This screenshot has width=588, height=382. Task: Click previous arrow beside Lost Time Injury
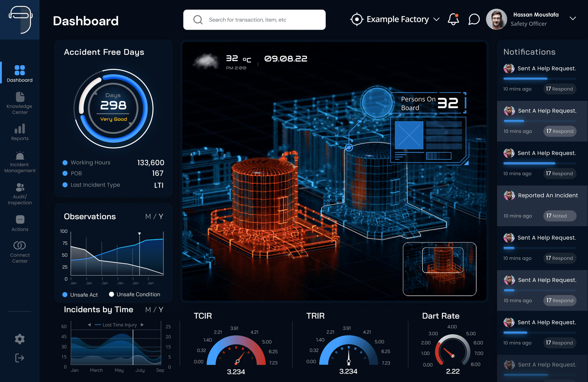[x=89, y=325]
